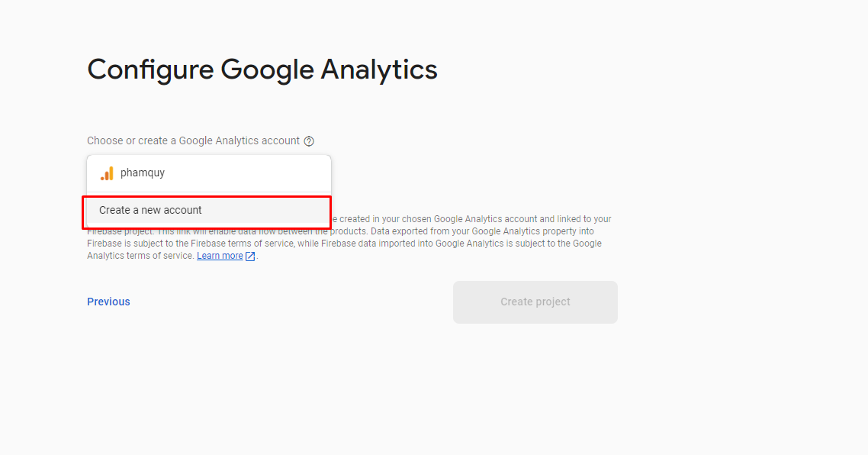Click the Choose or create account label
Viewport: 868px width, 455px height.
pos(193,140)
